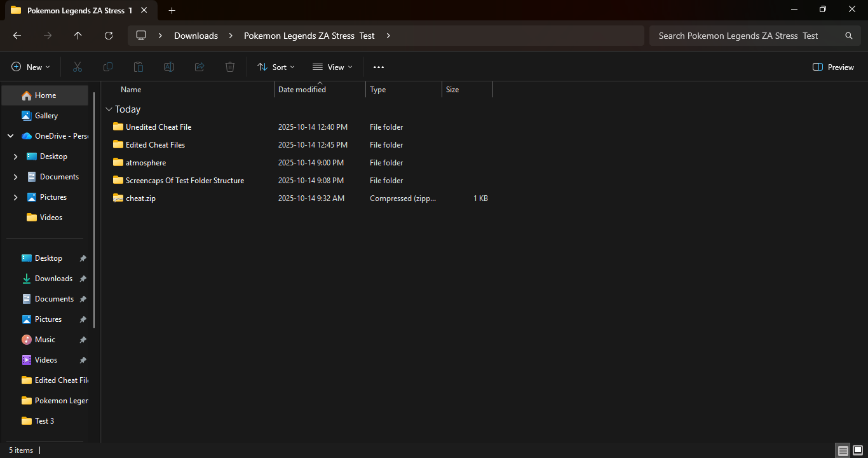Click cheat.zip date 2025-10-14 9:32 AM
Viewport: 868px width, 458px height.
tap(311, 198)
